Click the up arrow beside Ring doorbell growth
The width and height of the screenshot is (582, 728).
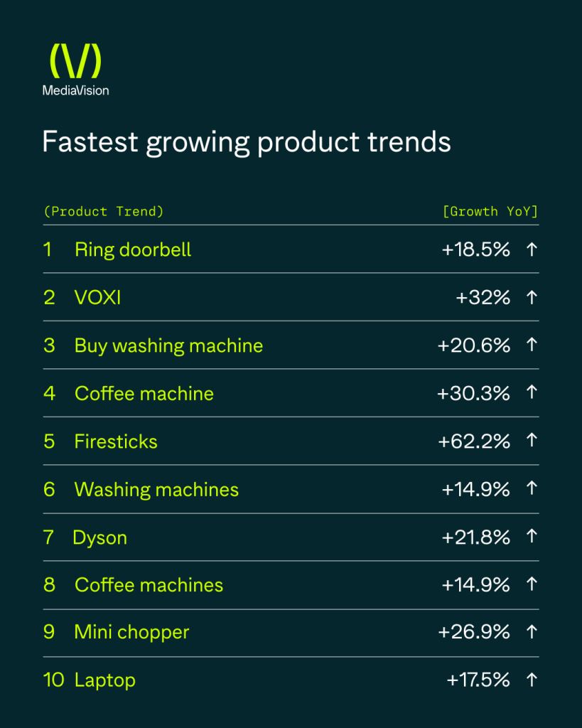531,250
